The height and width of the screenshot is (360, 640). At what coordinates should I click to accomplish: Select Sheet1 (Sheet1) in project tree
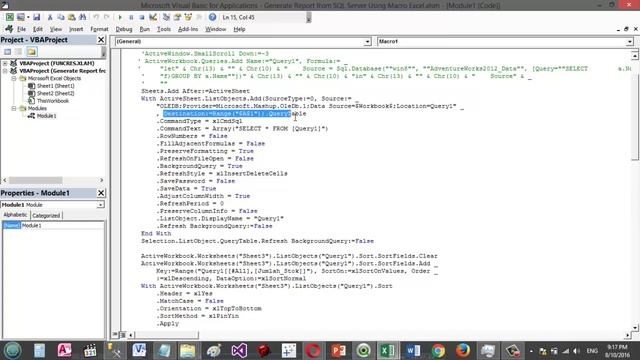point(56,86)
